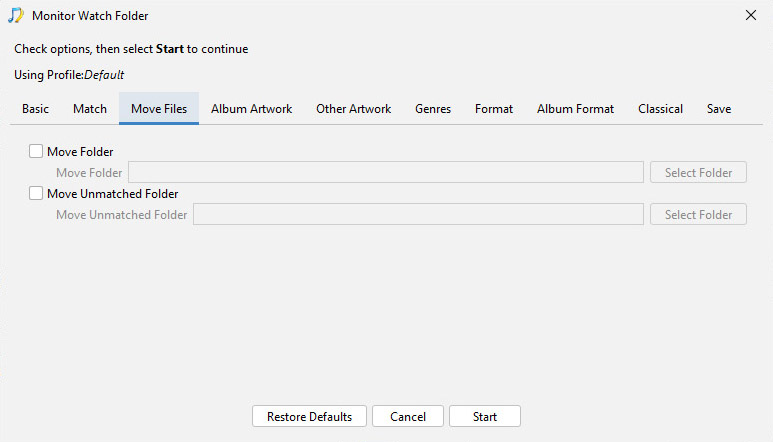The height and width of the screenshot is (442, 773).
Task: Click the Restore Defaults button
Action: (x=309, y=416)
